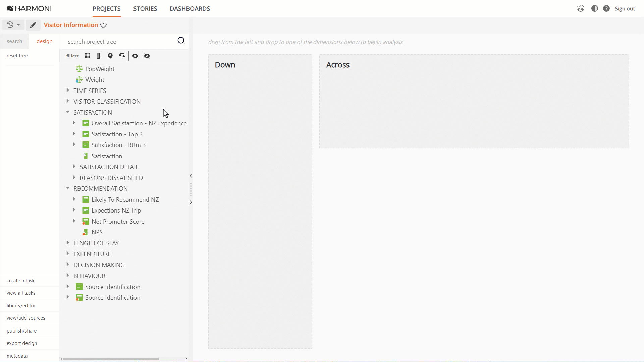Screen dimensions: 644x362
Task: Expand DECISION MAKING folder
Action: (68, 264)
